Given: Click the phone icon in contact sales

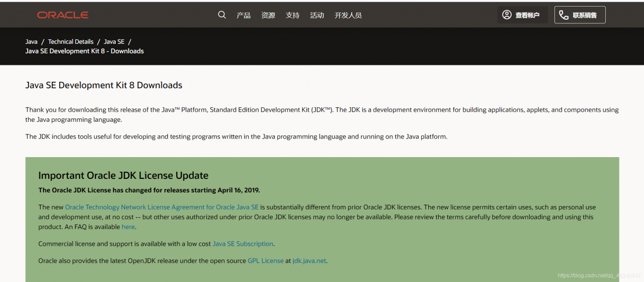Looking at the screenshot, I should pyautogui.click(x=564, y=15).
